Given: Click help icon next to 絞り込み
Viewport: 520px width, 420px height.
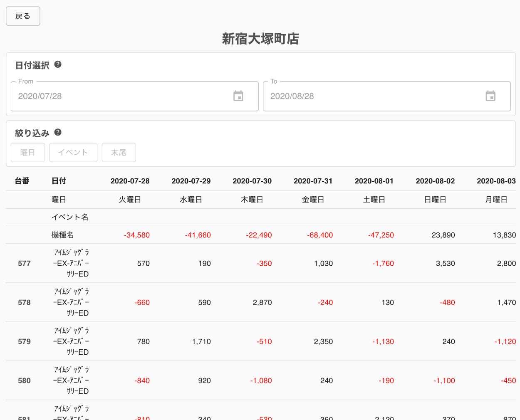Looking at the screenshot, I should (58, 132).
